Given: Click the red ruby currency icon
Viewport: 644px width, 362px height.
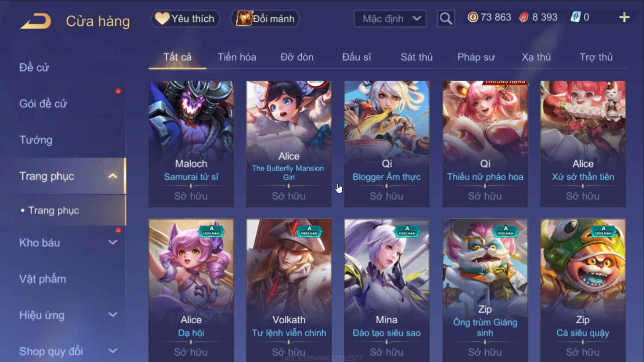Looking at the screenshot, I should 524,17.
